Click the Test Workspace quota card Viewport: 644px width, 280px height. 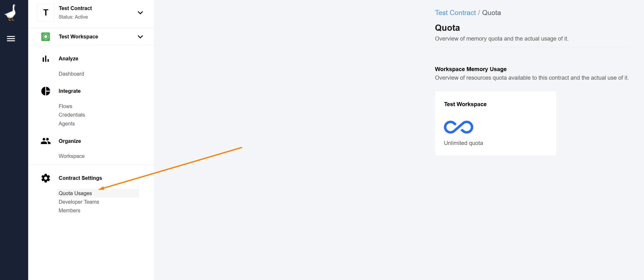click(x=496, y=123)
